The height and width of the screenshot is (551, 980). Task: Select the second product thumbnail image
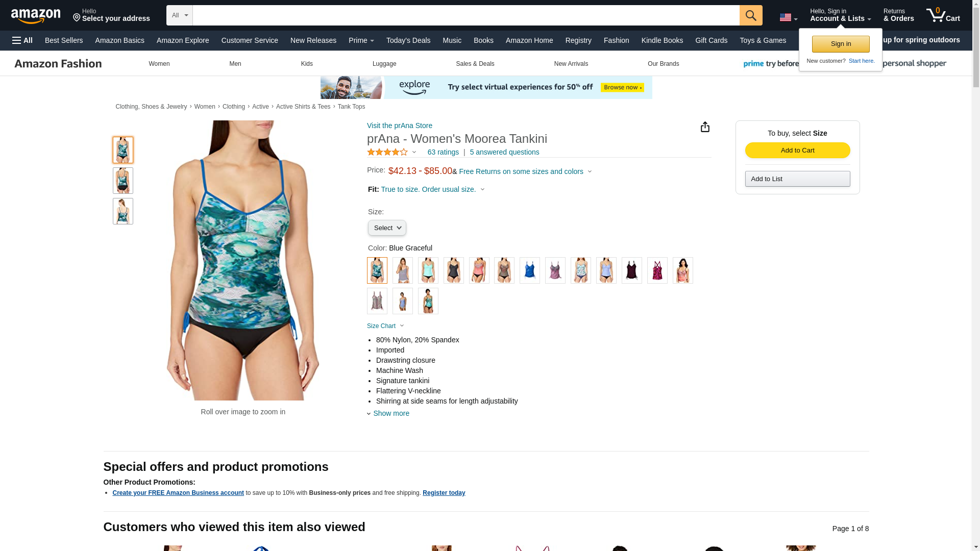(122, 181)
